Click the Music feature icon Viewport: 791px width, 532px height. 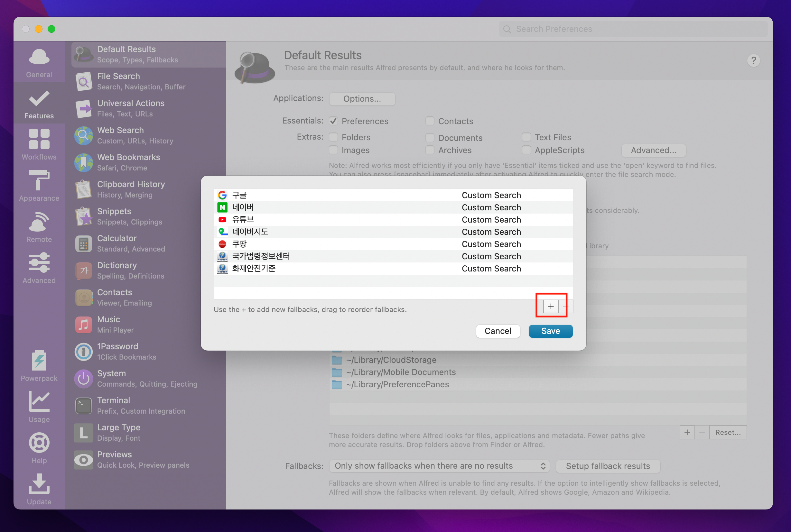tap(84, 325)
